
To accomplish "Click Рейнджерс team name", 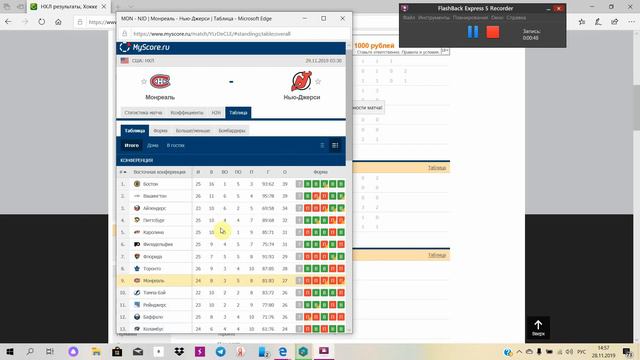I will coord(154,305).
